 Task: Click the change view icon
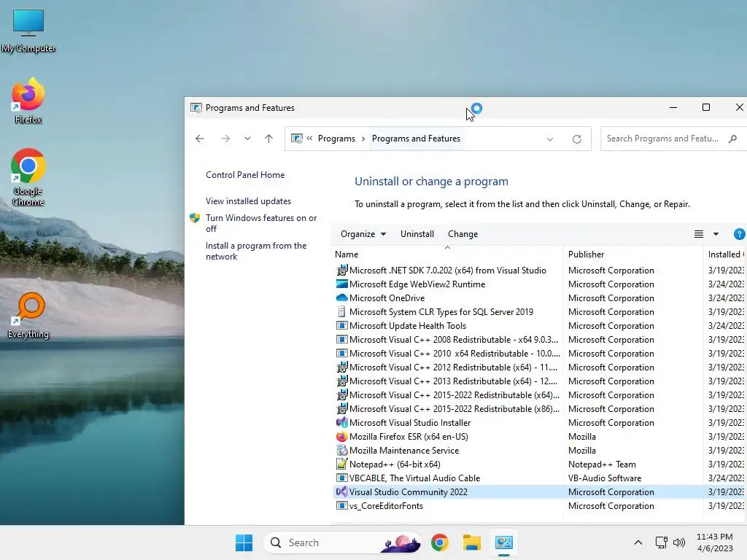698,234
